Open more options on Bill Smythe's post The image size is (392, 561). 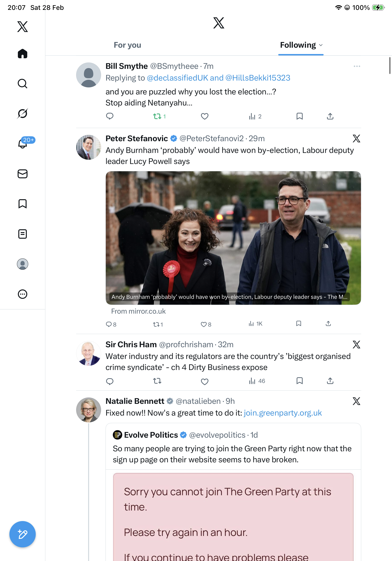coord(357,66)
